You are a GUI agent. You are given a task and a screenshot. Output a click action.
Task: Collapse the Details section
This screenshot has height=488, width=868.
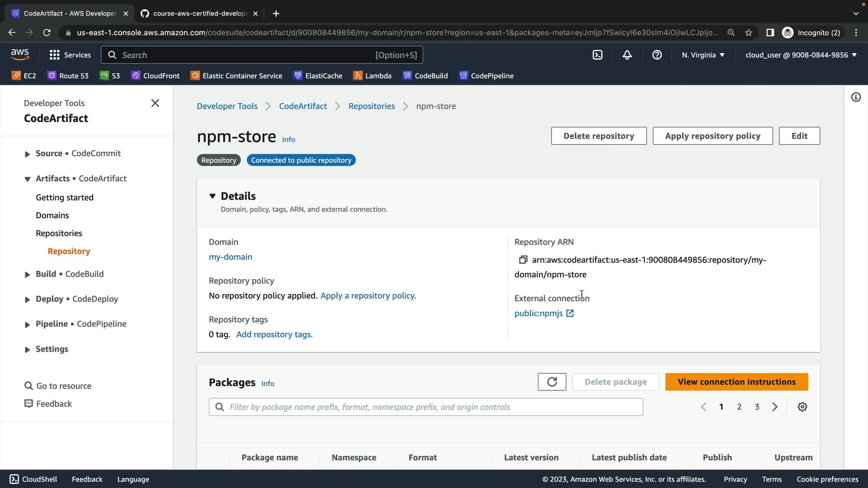point(212,196)
